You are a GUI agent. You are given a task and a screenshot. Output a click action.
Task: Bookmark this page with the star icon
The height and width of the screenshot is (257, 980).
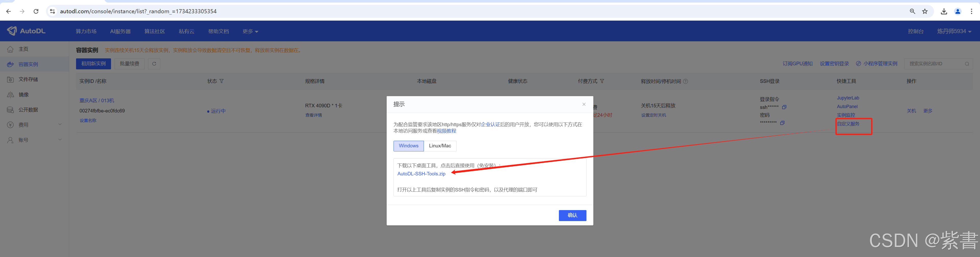click(925, 11)
